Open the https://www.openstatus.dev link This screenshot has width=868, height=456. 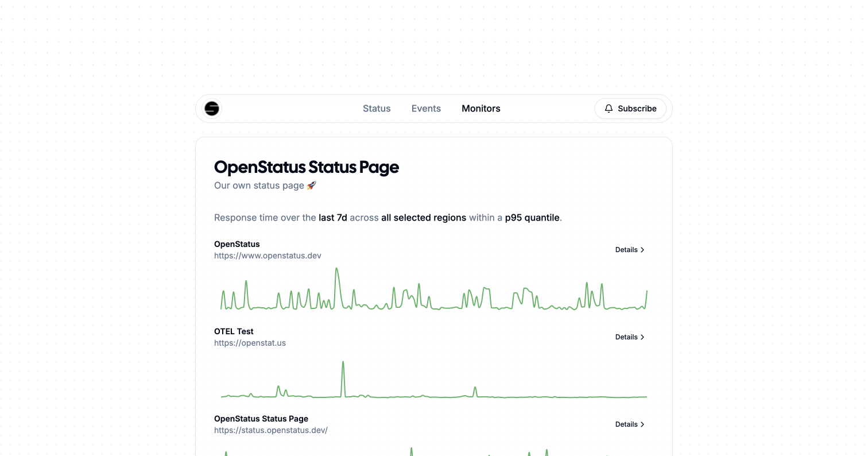pos(268,256)
